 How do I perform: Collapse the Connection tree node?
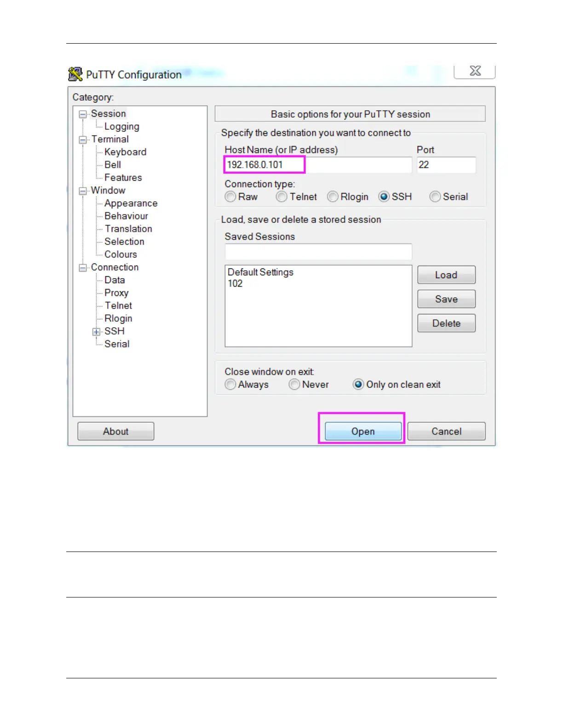[83, 267]
